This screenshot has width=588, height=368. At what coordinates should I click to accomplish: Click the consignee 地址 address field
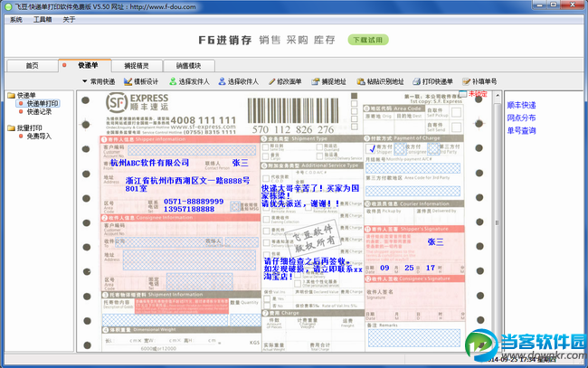click(x=191, y=259)
